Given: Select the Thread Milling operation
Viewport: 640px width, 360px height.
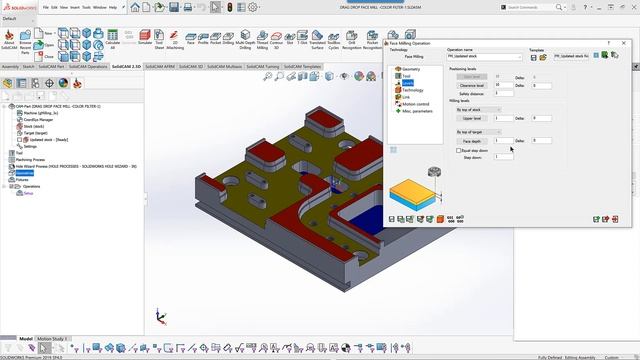Looking at the screenshot, I should [x=262, y=40].
